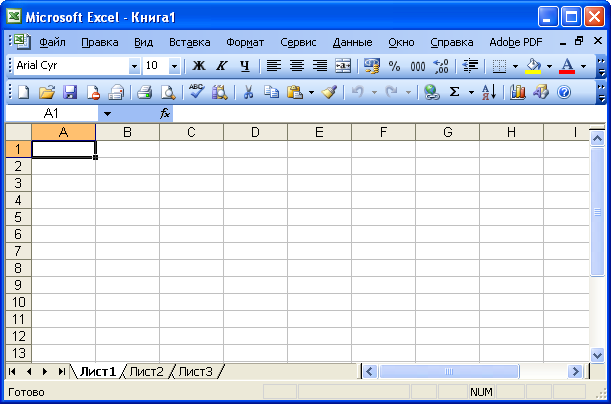Select row 7 header
611x404 pixels.
coord(18,251)
